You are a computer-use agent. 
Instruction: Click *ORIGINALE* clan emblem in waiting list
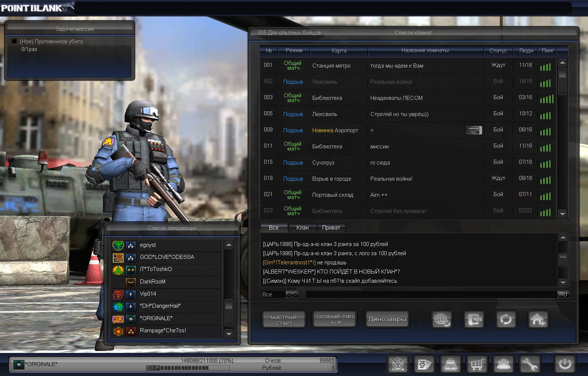[118, 319]
